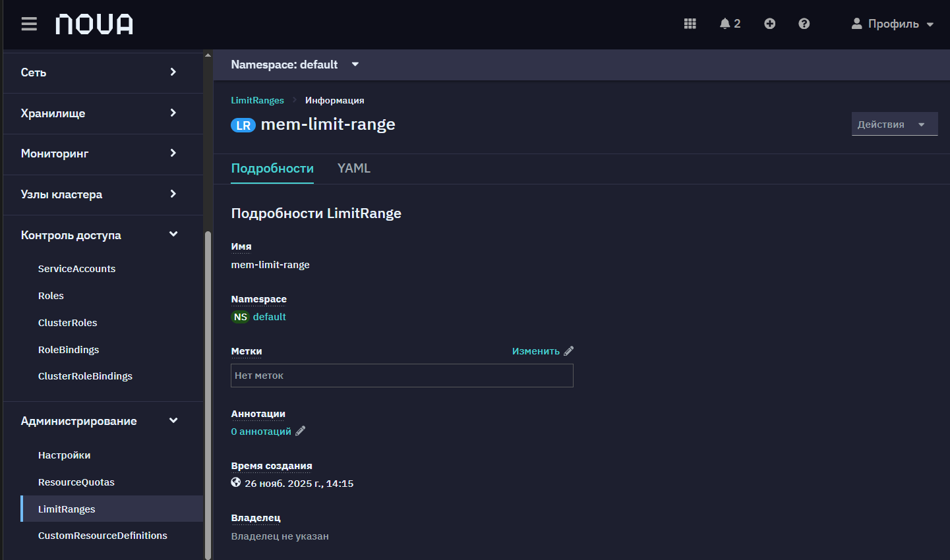The height and width of the screenshot is (560, 950).
Task: Open ClusterRoleBindings in sidebar
Action: [x=85, y=376]
